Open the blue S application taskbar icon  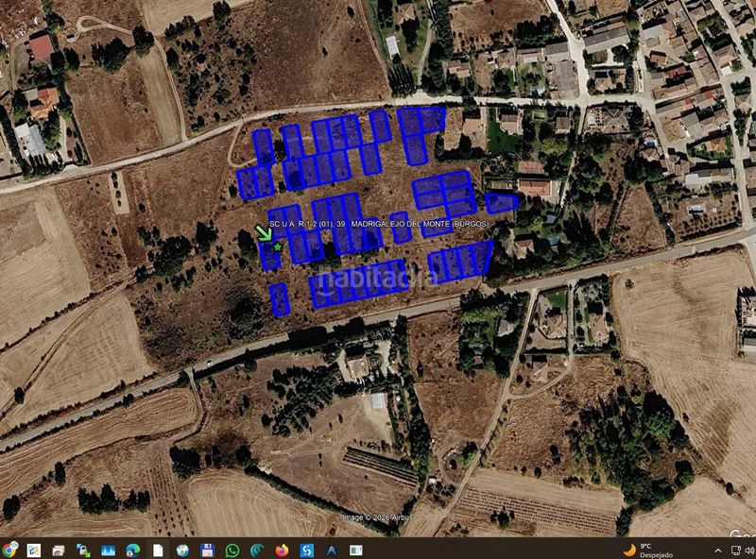[306, 551]
